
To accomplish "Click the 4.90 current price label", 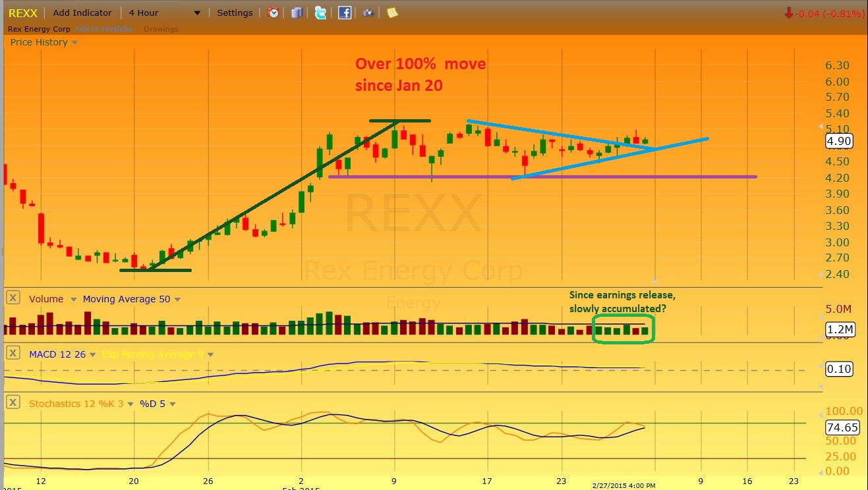I will (840, 141).
